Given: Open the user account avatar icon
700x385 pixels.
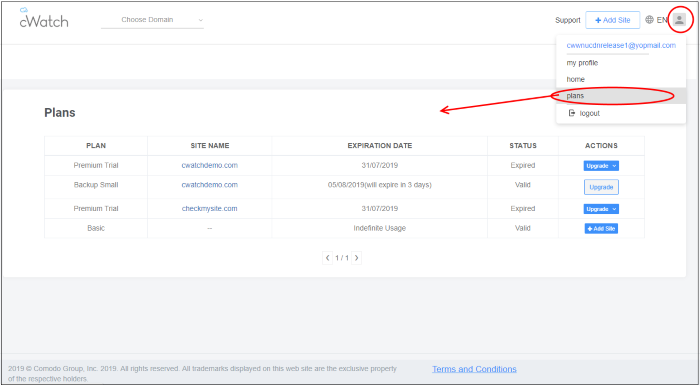Looking at the screenshot, I should point(679,20).
